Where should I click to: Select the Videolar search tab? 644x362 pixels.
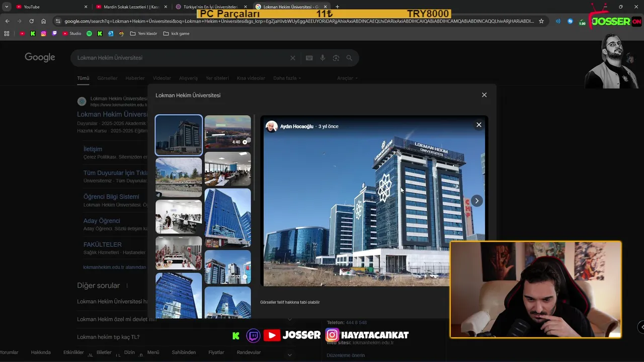pyautogui.click(x=162, y=78)
